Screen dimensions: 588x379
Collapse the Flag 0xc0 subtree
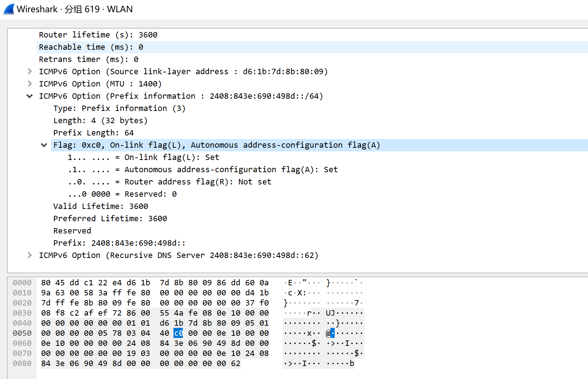click(44, 145)
